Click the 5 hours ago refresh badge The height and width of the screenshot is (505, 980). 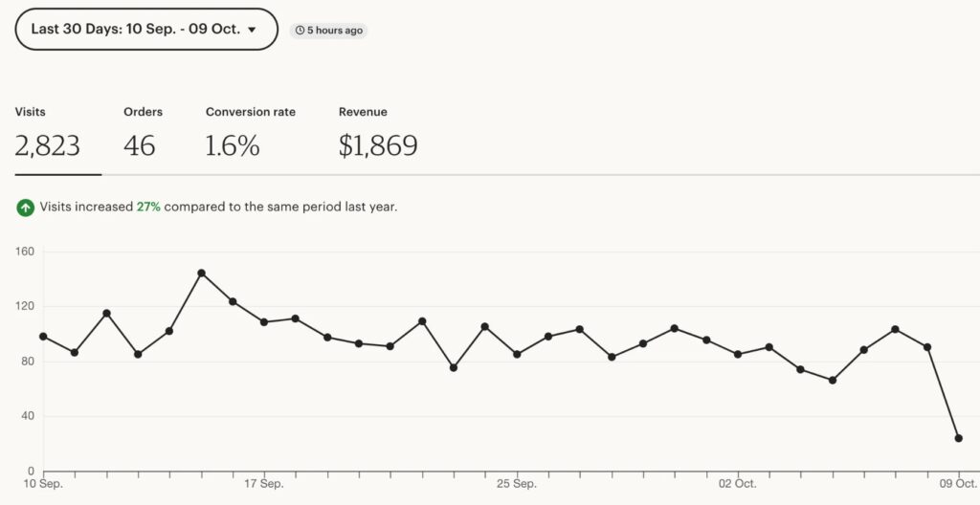[x=328, y=31]
